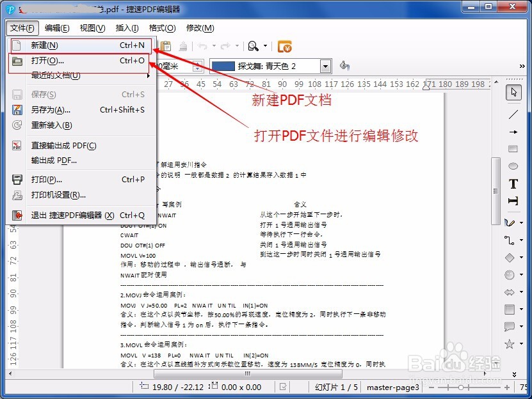Choose 另存为(A)... menu entry

[x=80, y=110]
